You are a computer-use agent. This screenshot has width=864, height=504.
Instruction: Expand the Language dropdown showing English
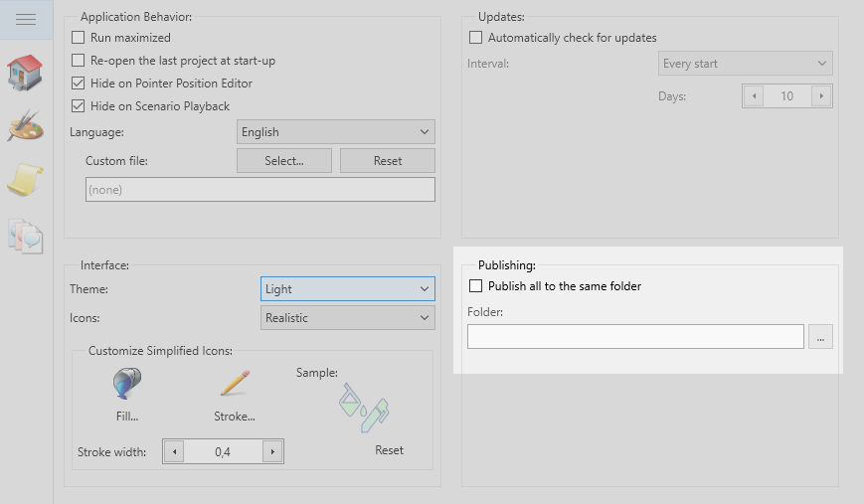click(336, 132)
